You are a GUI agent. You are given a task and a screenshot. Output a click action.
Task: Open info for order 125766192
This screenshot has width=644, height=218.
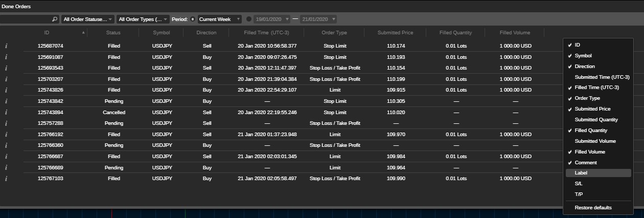click(x=6, y=135)
